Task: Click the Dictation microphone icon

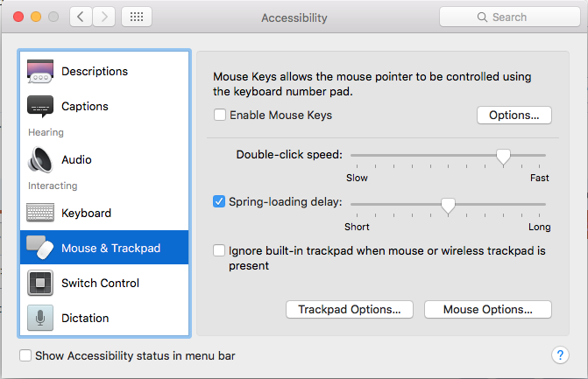Action: click(x=41, y=318)
